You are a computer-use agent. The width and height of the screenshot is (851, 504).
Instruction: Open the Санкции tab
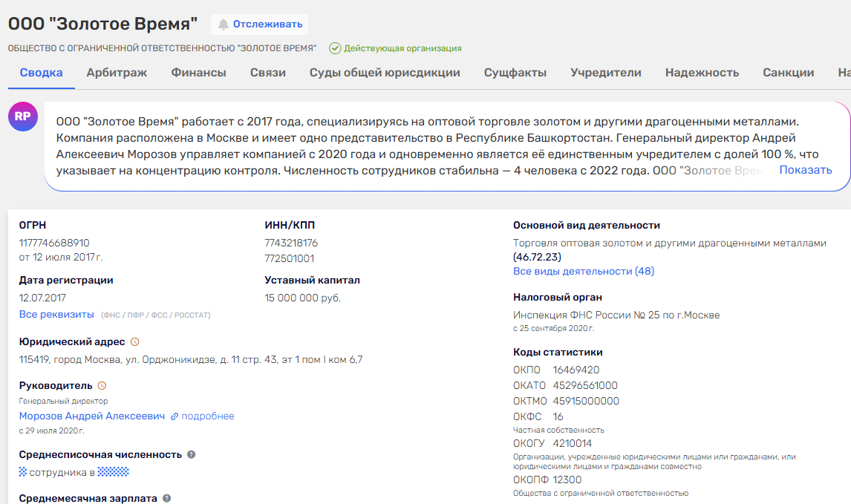tap(788, 73)
